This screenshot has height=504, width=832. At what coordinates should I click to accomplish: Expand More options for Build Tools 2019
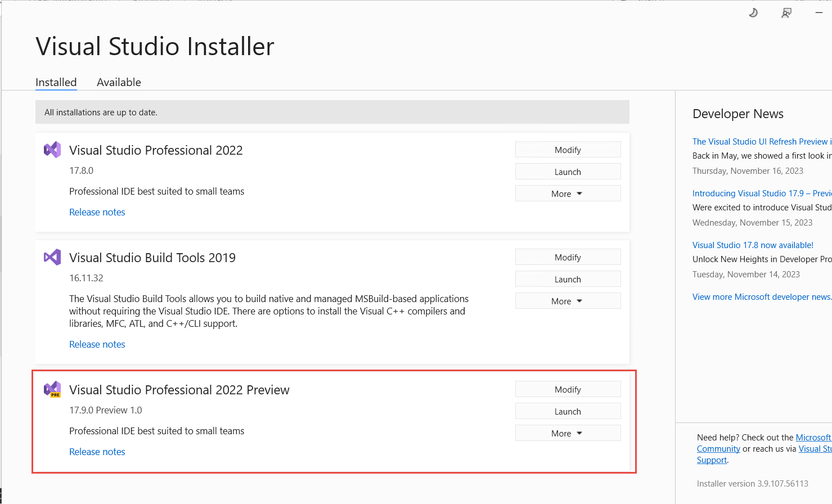(x=568, y=301)
